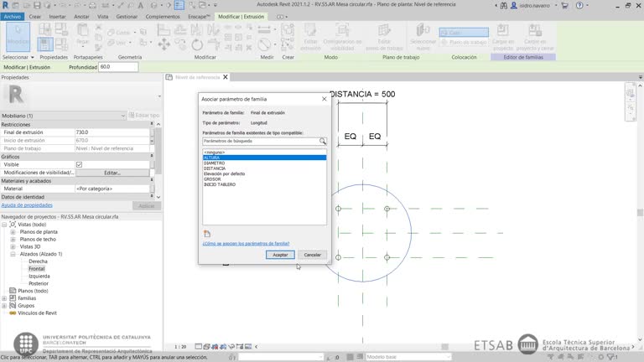Click the new family parameter icon in dialog
Image resolution: width=644 pixels, height=362 pixels.
point(207,234)
